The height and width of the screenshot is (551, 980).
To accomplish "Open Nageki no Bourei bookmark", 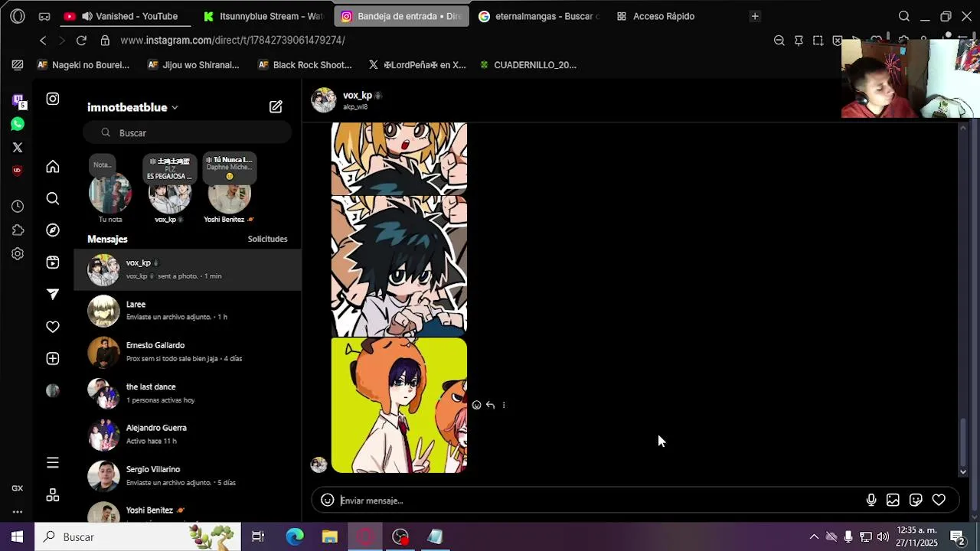I will (x=83, y=65).
